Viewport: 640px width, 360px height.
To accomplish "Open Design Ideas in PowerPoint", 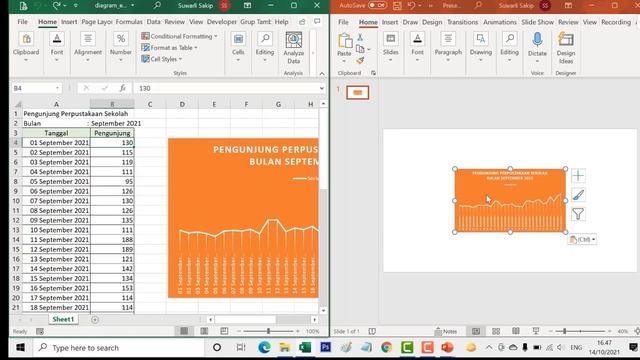I will pyautogui.click(x=566, y=48).
